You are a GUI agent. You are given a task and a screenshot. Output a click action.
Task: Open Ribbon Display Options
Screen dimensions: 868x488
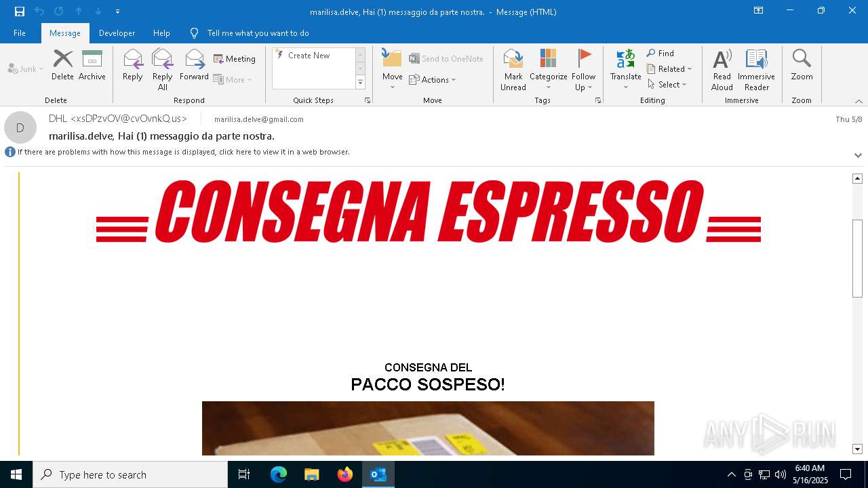[x=759, y=11]
